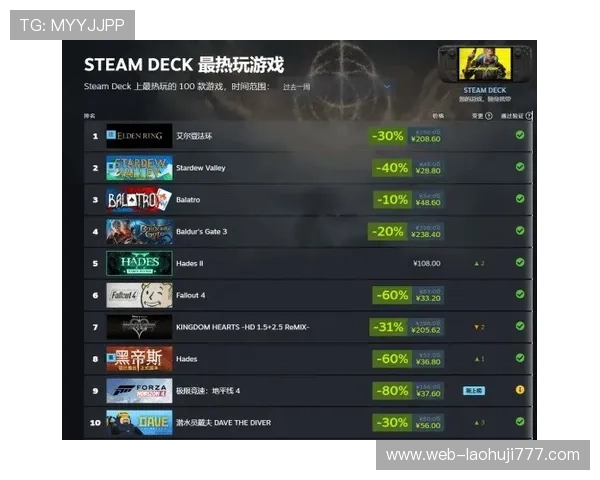Select the Fallout 4 title link
The image size is (600, 480).
point(191,295)
